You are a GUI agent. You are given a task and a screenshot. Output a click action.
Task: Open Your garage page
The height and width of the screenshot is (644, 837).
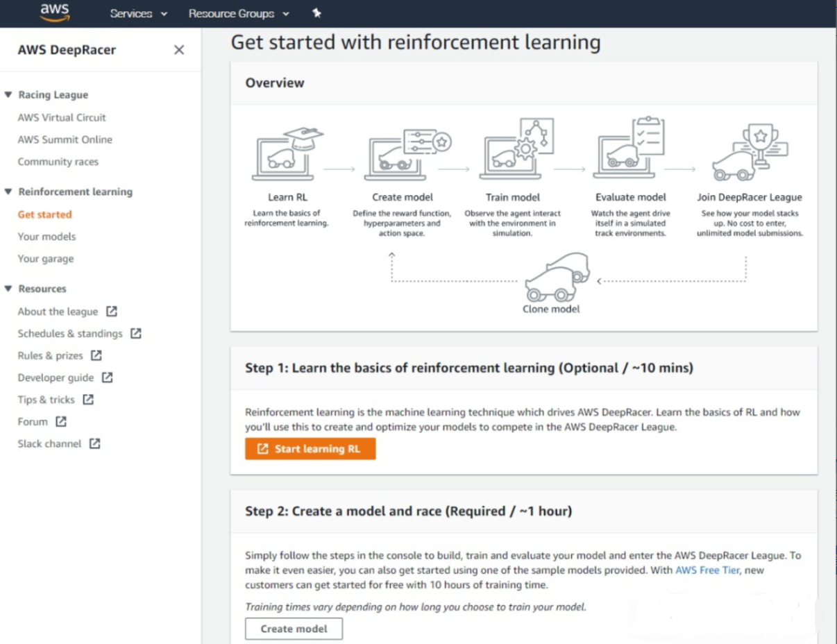pyautogui.click(x=46, y=259)
